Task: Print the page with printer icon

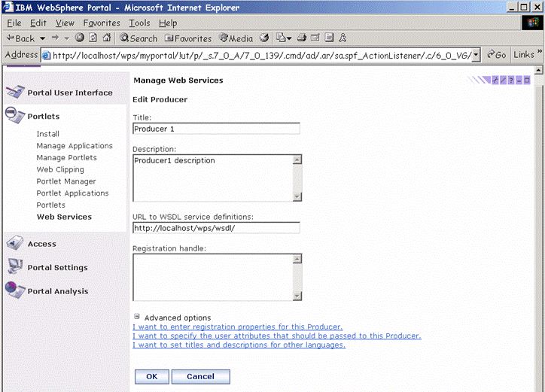Action: point(302,38)
